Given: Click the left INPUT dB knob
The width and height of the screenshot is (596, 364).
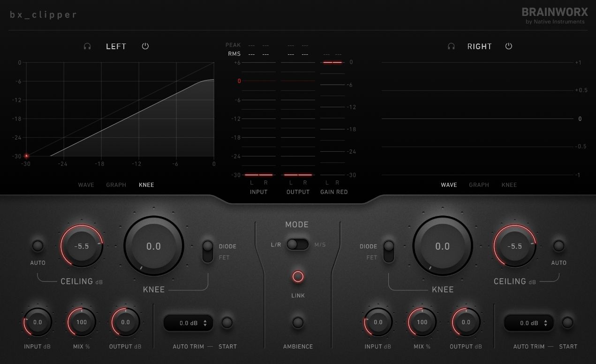Looking at the screenshot, I should tap(38, 322).
